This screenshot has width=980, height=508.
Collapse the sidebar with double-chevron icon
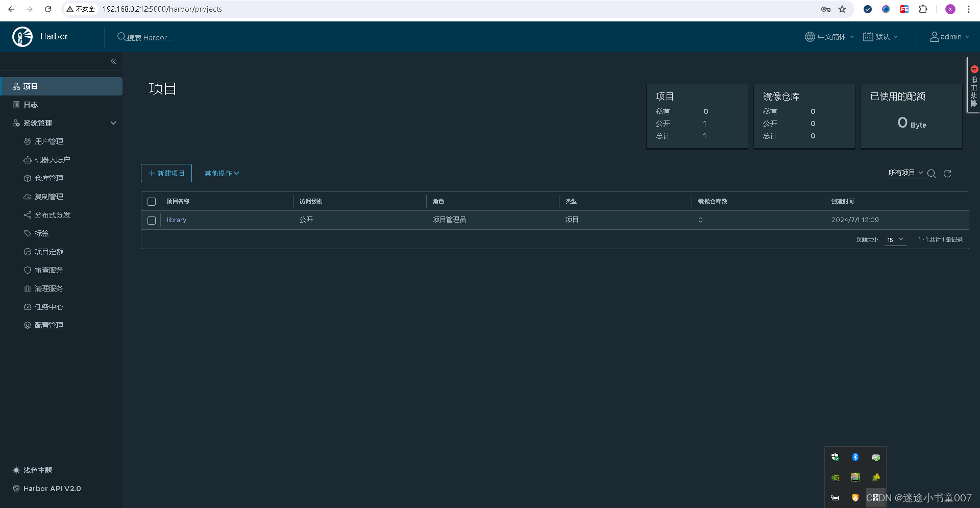click(113, 61)
